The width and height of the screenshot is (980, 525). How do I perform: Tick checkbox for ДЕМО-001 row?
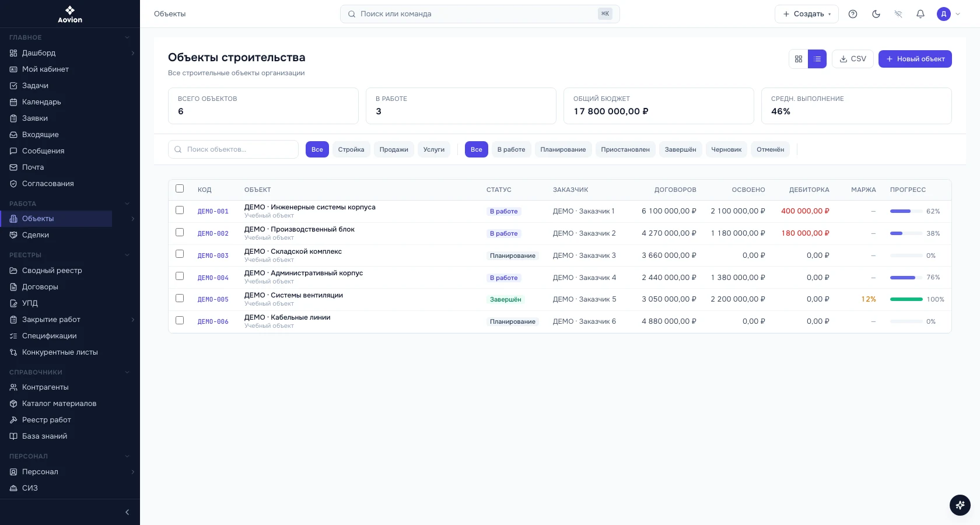(x=180, y=210)
